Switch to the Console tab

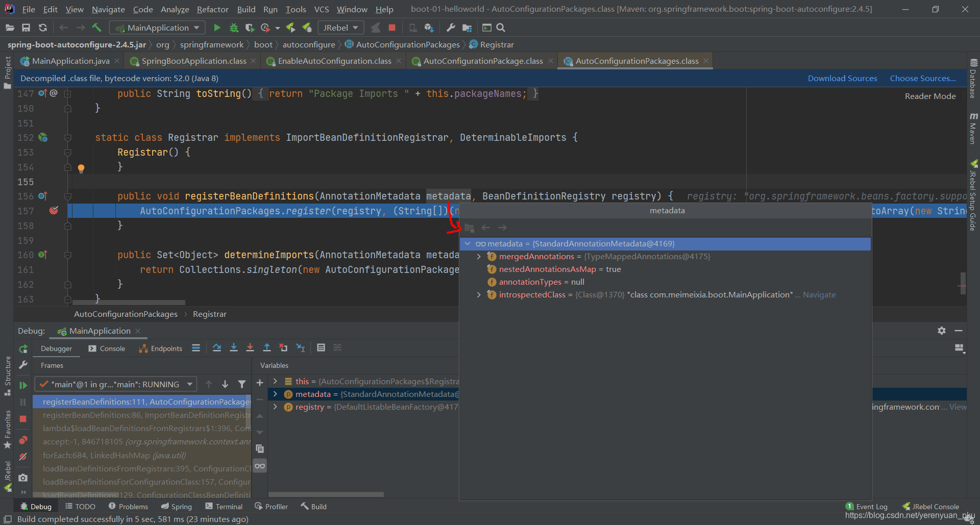coord(107,348)
